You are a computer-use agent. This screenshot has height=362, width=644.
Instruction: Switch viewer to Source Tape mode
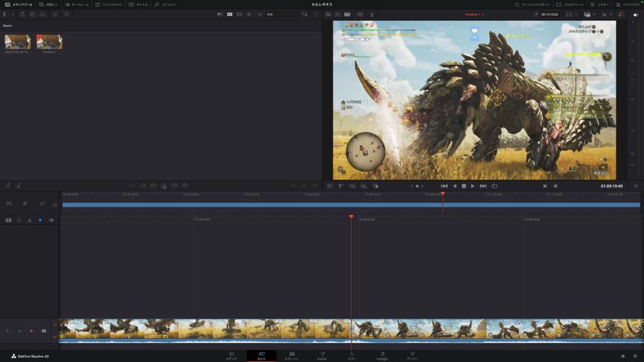tap(337, 14)
